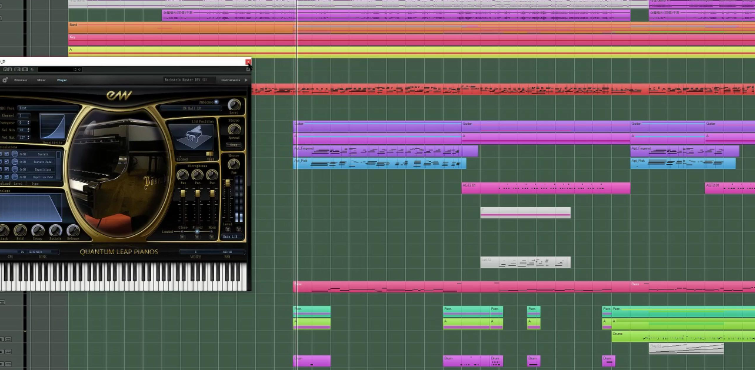Adjust the envelope Release knob
This screenshot has height=370, width=755.
pos(73,230)
